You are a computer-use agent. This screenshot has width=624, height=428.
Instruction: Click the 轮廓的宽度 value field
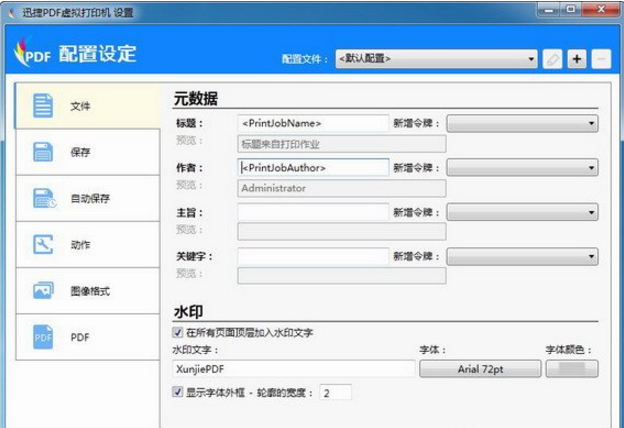(335, 393)
